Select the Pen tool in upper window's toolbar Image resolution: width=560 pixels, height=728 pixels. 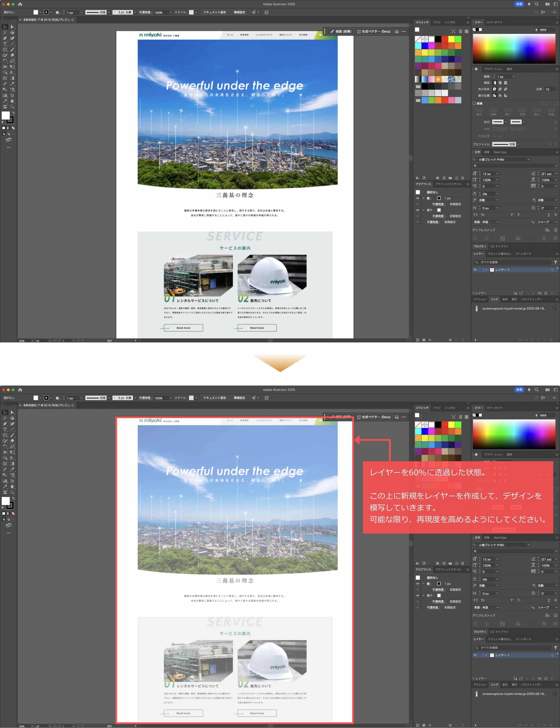(x=5, y=38)
